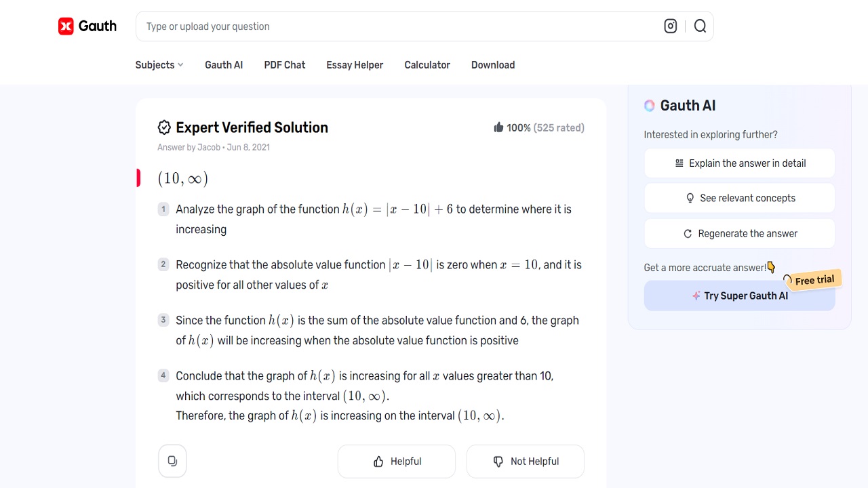Open the Calculator nav link
This screenshot has height=488, width=868.
click(x=427, y=65)
